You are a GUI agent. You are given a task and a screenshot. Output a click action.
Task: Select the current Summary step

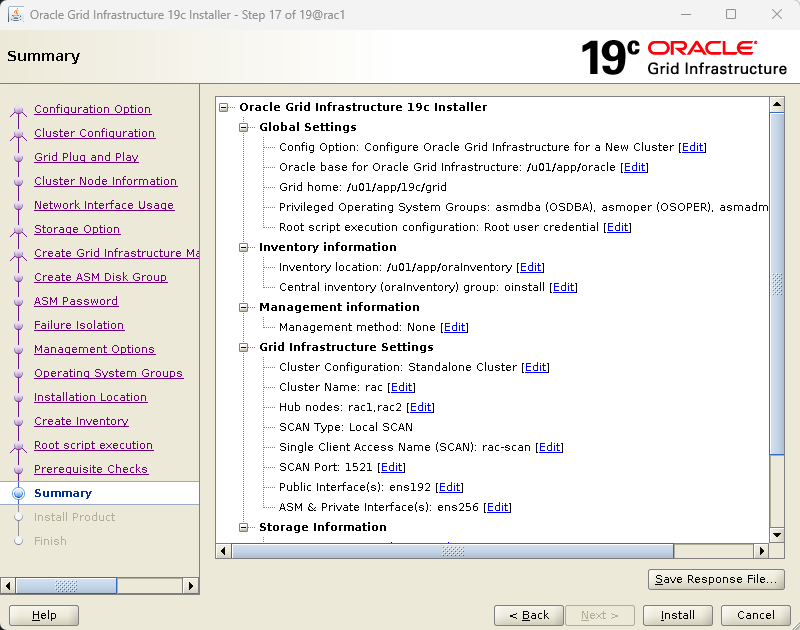[63, 493]
